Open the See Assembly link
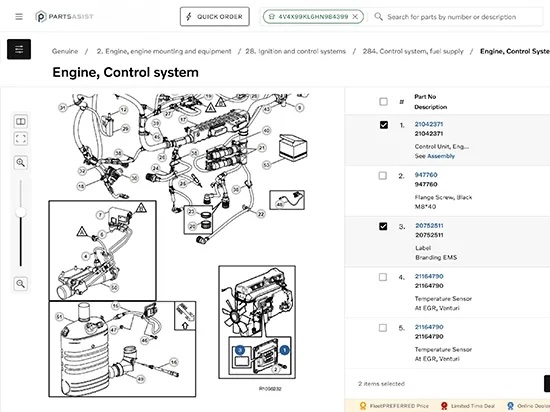 pos(441,156)
